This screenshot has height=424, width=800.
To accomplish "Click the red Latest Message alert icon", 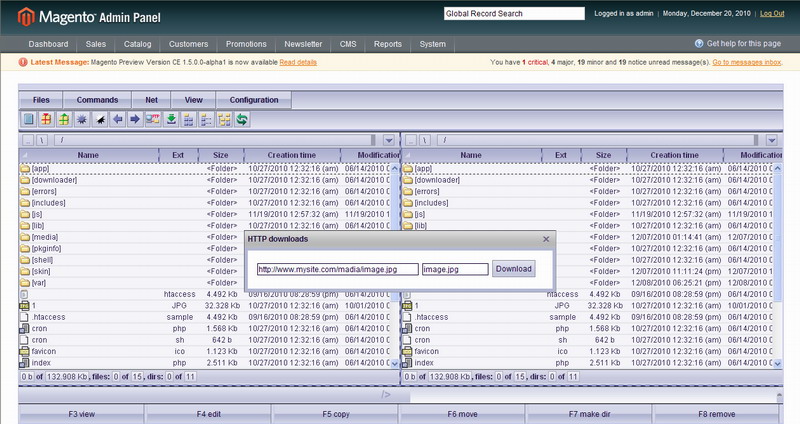I will (x=23, y=62).
